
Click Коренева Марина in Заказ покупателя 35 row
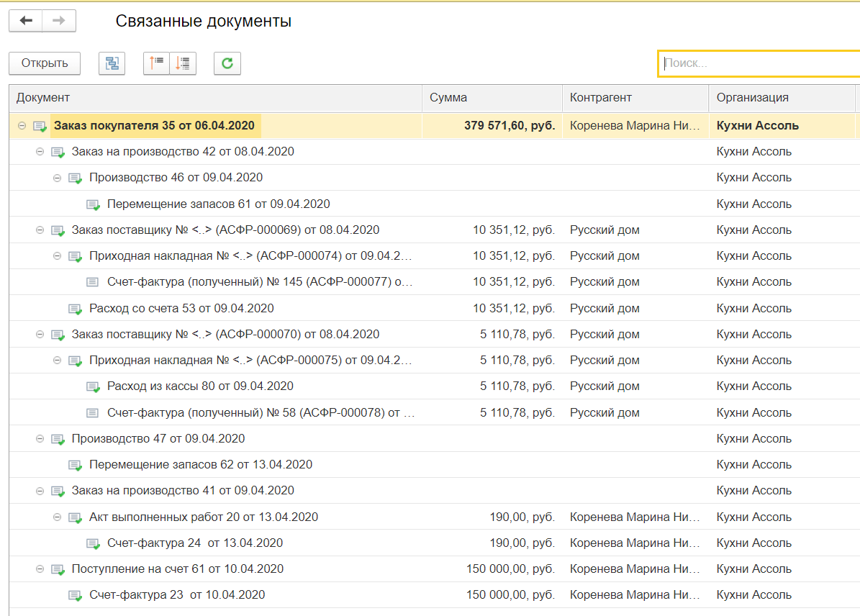tap(635, 126)
